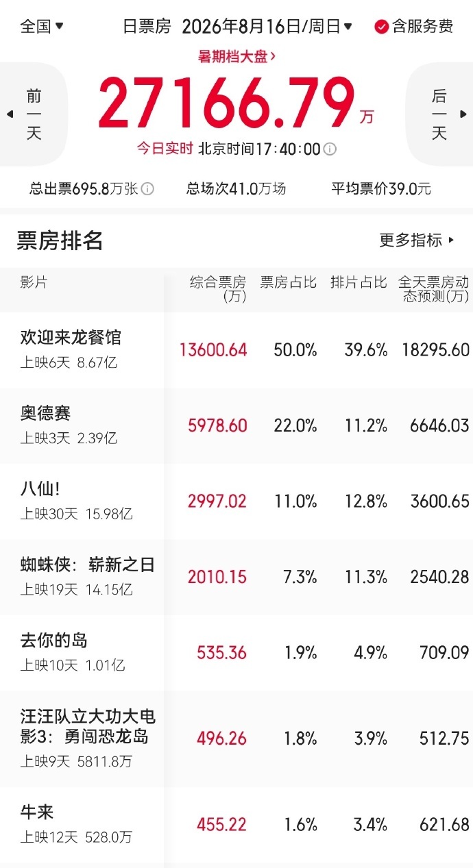Tap the right arrow for next day

[463, 114]
